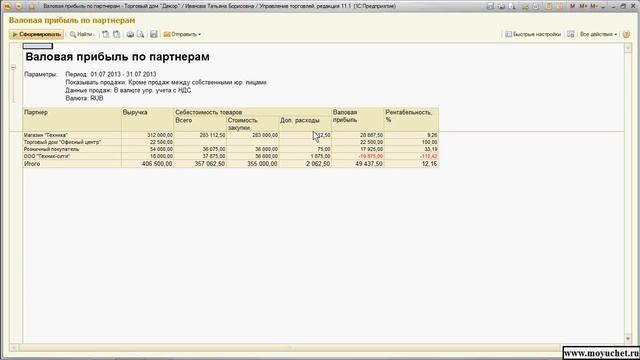This screenshot has width=640, height=360.
Task: Select the Стоимость закупки sub-header cell
Action: coord(252,124)
